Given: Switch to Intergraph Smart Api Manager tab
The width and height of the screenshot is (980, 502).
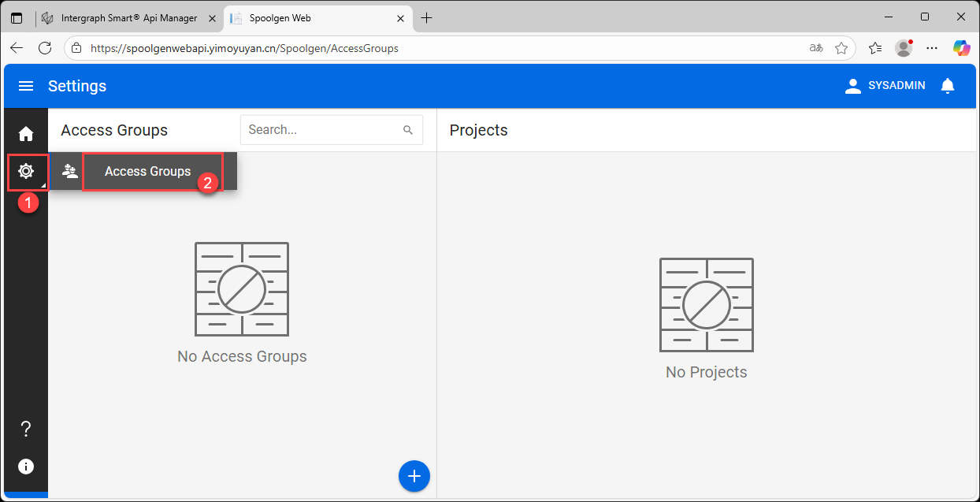Looking at the screenshot, I should pyautogui.click(x=130, y=18).
